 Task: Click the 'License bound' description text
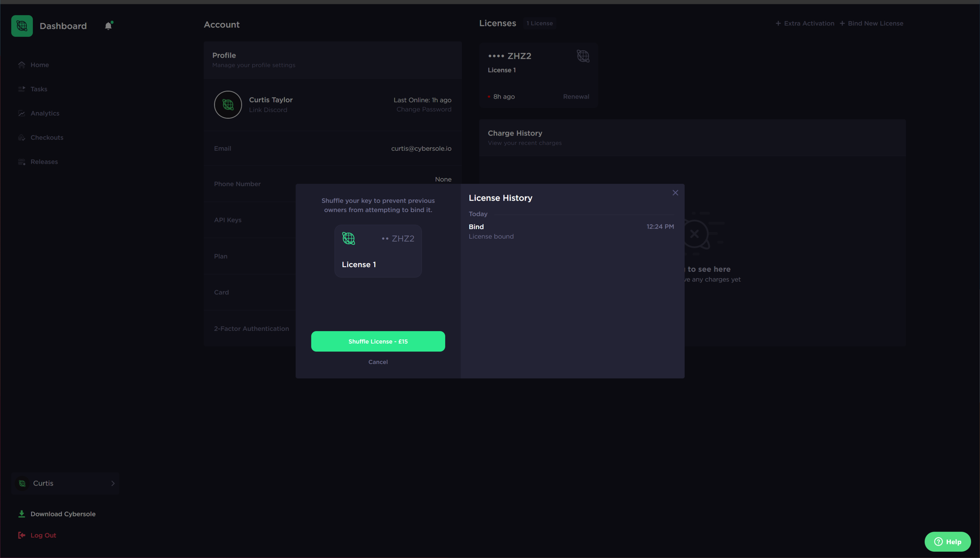tap(491, 237)
